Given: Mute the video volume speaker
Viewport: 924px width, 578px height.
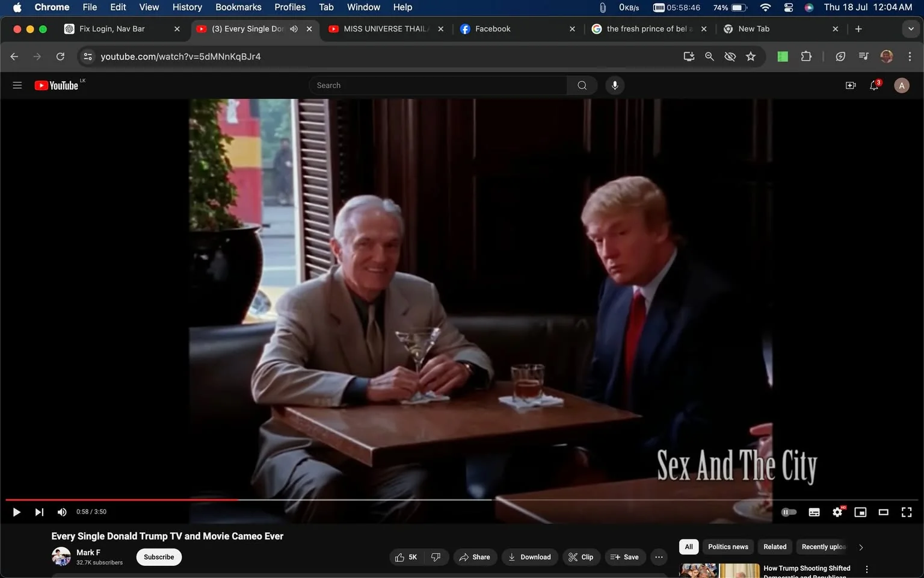Looking at the screenshot, I should click(61, 512).
